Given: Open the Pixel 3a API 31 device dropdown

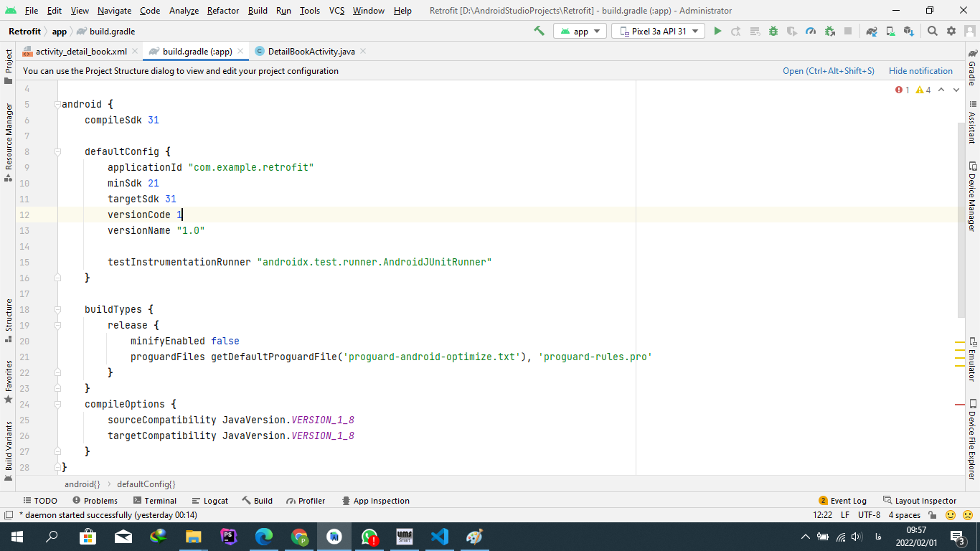Looking at the screenshot, I should [x=658, y=31].
